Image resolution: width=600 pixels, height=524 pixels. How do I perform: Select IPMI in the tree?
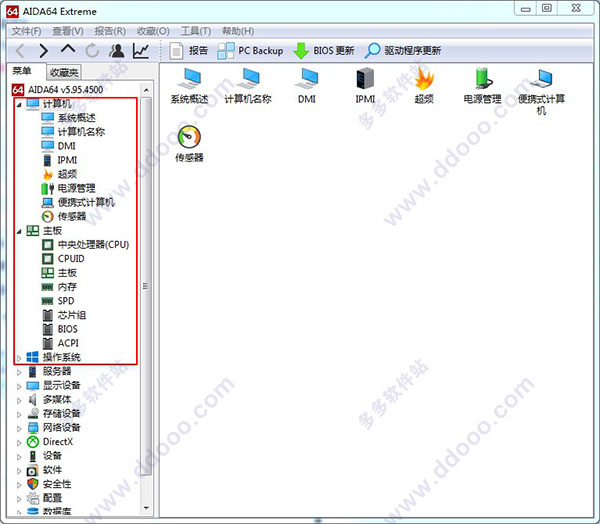[x=59, y=160]
